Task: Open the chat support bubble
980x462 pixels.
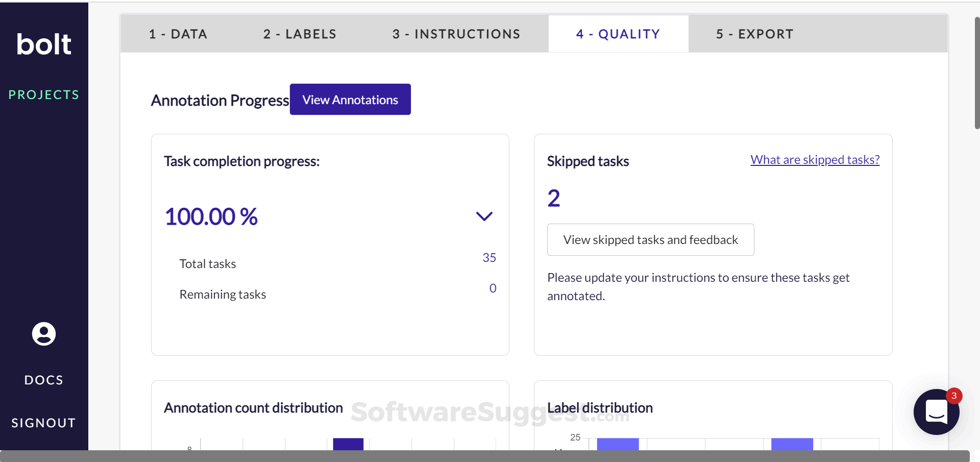Action: tap(936, 411)
